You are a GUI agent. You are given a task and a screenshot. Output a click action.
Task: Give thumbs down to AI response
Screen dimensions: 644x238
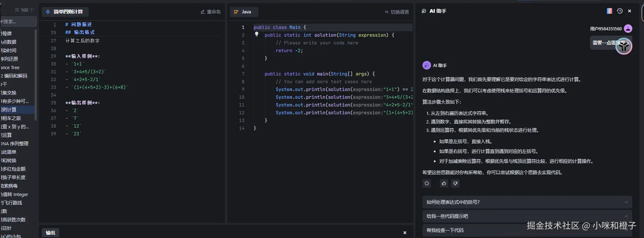(455, 183)
